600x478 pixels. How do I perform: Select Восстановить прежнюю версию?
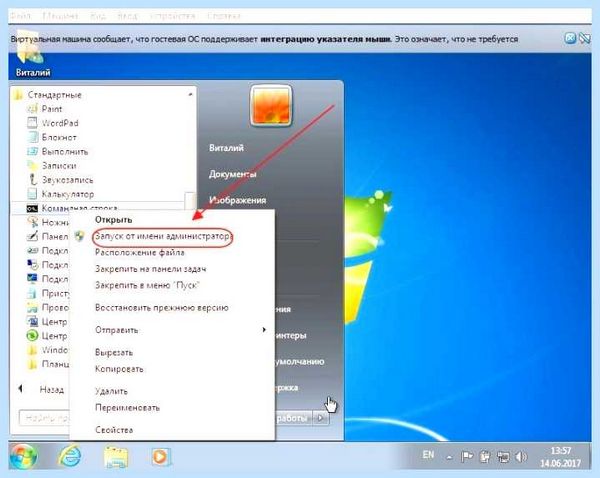tap(161, 308)
